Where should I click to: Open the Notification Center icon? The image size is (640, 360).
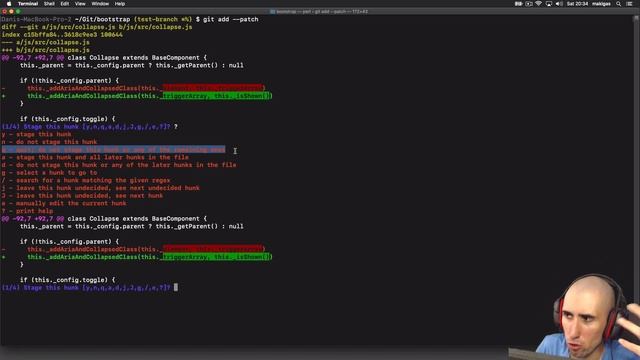point(629,4)
